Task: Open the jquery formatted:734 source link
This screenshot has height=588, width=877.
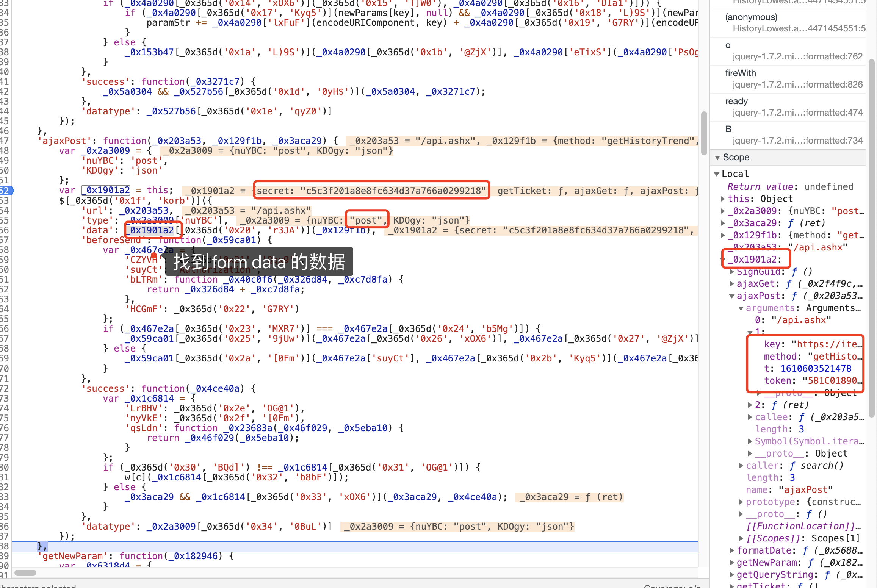Action: (x=797, y=141)
